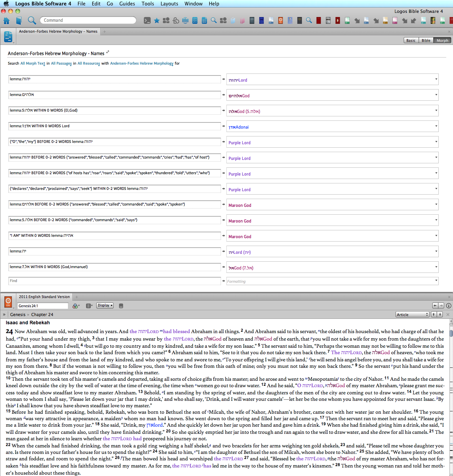Open the Help menu

pos(214,4)
